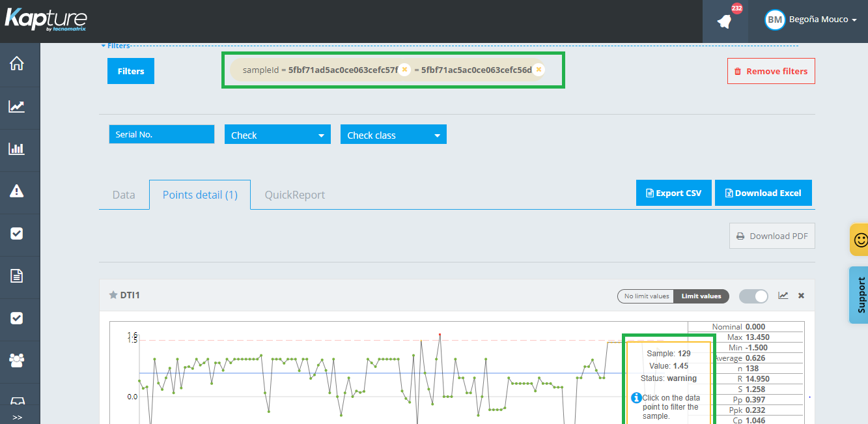Click the Download PDF button

[772, 236]
